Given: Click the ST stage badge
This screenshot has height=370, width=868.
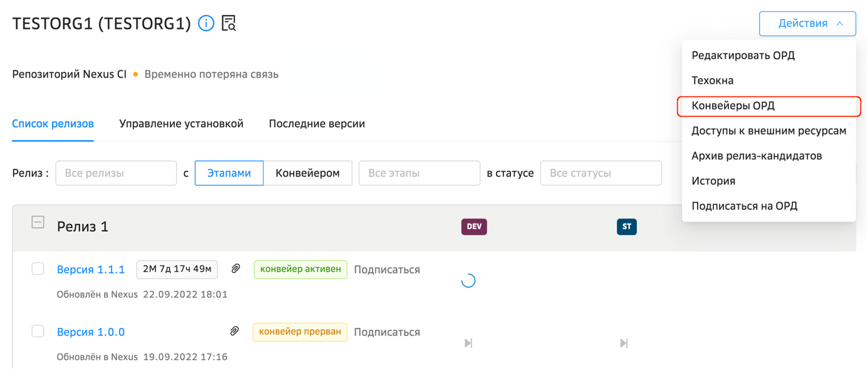Looking at the screenshot, I should click(x=626, y=227).
